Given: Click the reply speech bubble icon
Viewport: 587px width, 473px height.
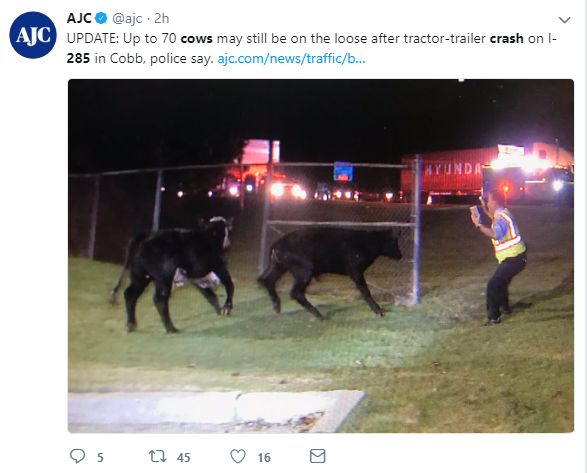Looking at the screenshot, I should pyautogui.click(x=77, y=457).
